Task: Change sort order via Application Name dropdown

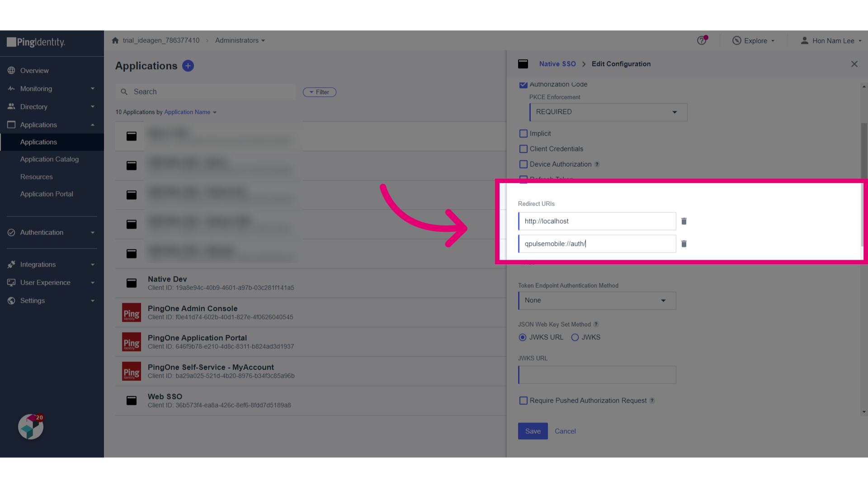Action: 190,112
